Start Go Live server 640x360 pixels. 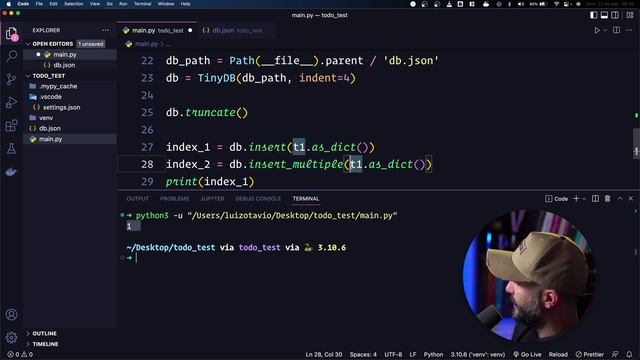click(527, 355)
